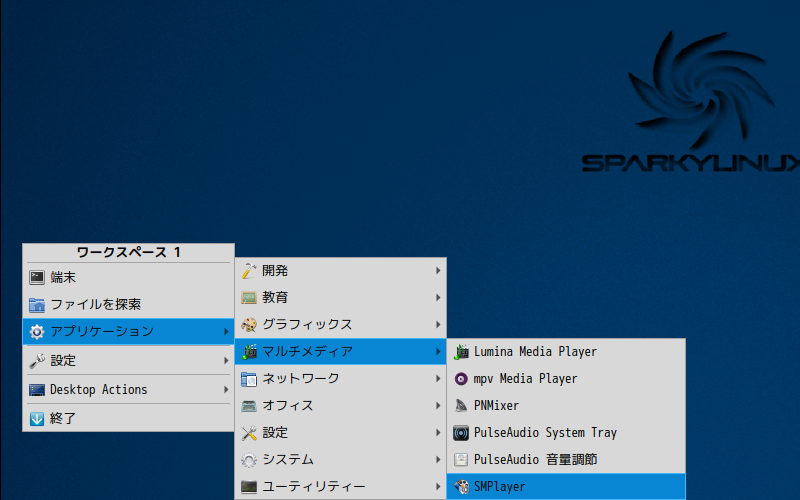
Task: Select the ネットワーク category label
Action: [301, 379]
